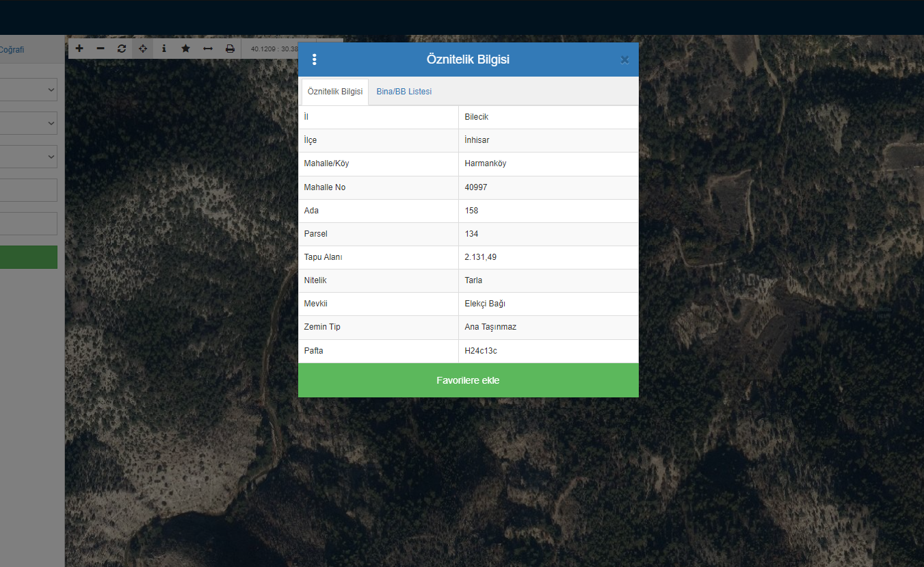
Task: Expand the first dropdown in left panel
Action: tap(29, 90)
